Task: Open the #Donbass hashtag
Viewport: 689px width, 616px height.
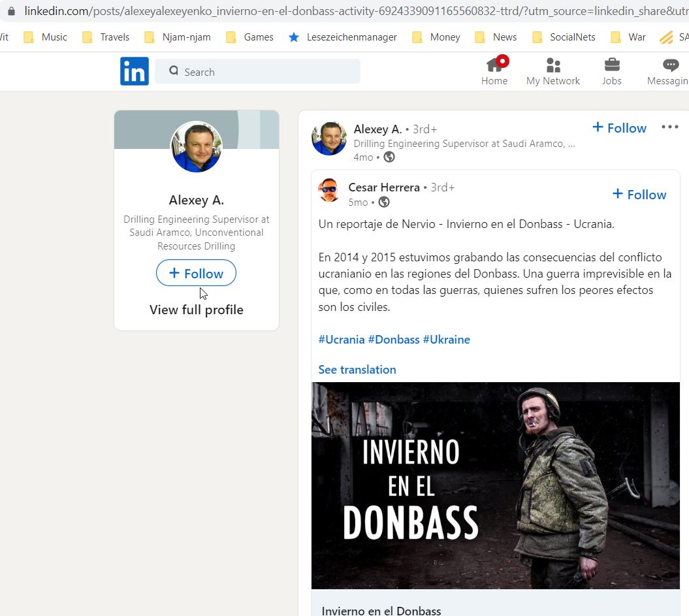Action: [394, 340]
